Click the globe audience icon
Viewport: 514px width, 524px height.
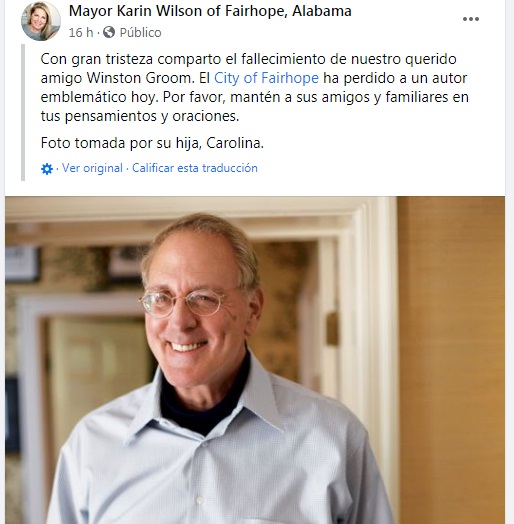tap(109, 32)
